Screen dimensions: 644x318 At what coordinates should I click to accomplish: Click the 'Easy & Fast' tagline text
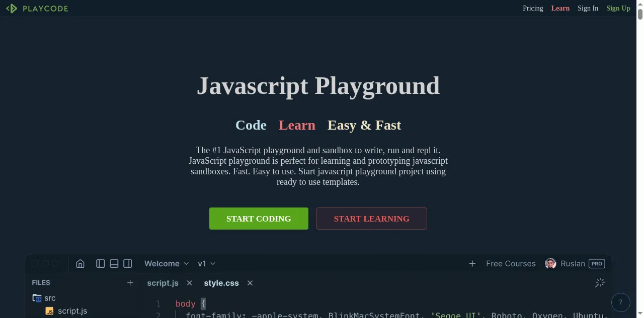pyautogui.click(x=364, y=125)
